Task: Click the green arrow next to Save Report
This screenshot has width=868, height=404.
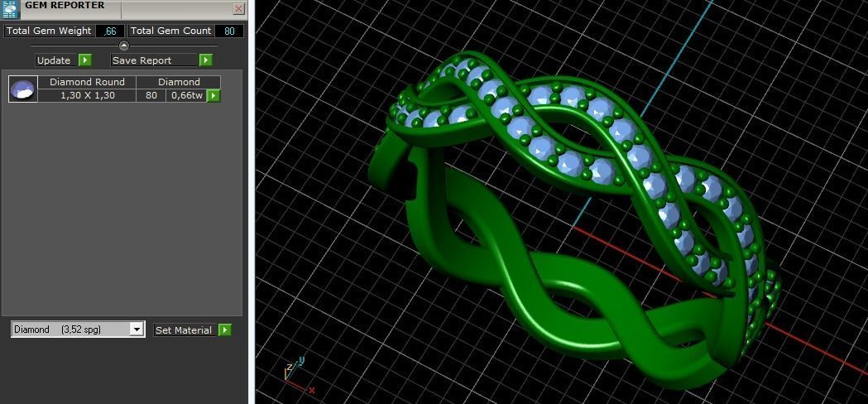Action: pos(206,60)
